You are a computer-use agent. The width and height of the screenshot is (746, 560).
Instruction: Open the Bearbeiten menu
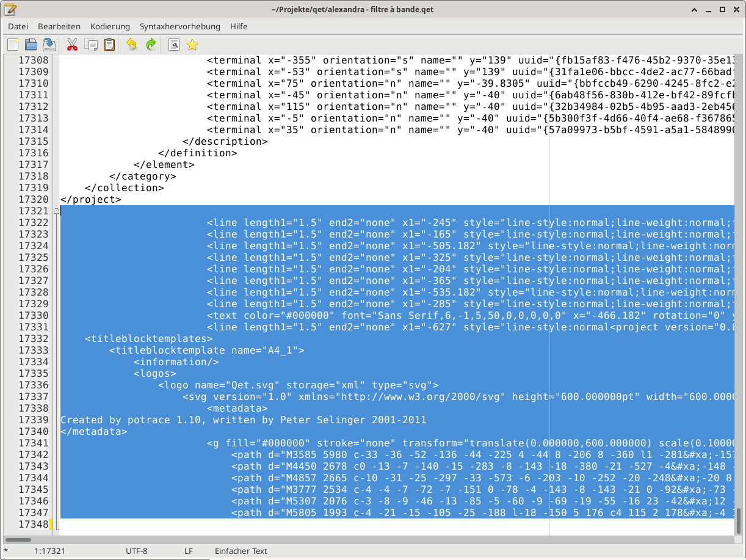tap(59, 26)
